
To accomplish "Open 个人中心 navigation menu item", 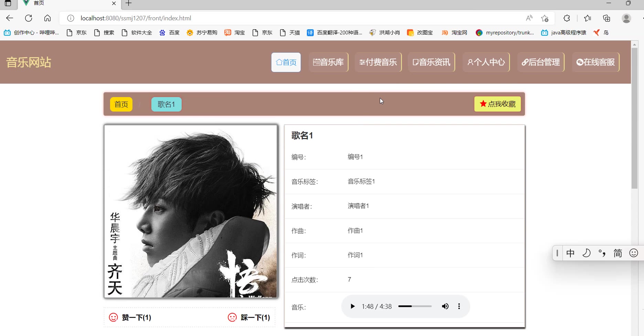I will pyautogui.click(x=486, y=62).
